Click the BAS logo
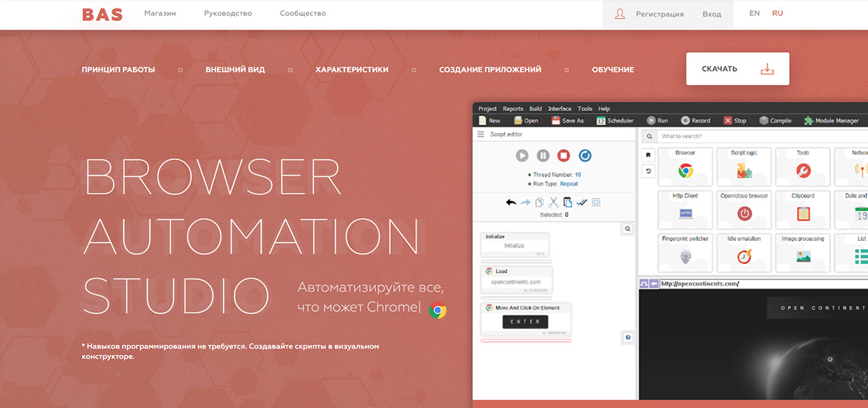868x408 pixels. (x=102, y=14)
